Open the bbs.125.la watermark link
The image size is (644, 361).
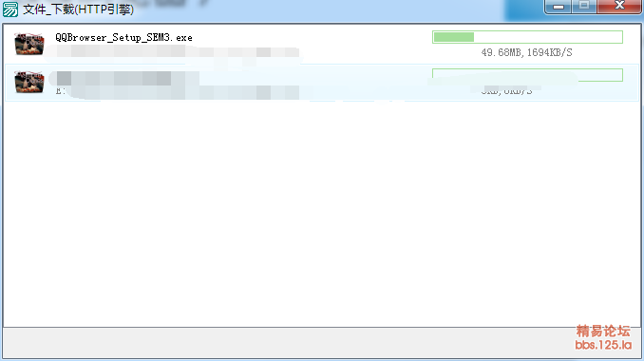(x=603, y=345)
